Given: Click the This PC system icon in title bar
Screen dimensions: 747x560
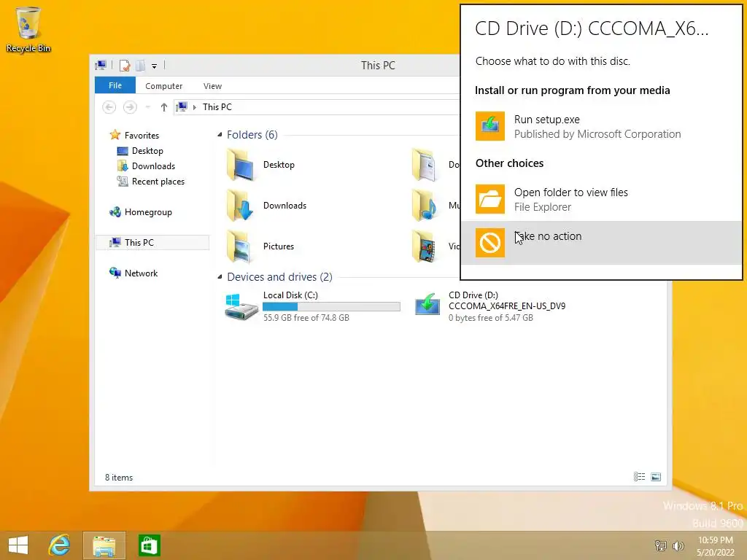Looking at the screenshot, I should pyautogui.click(x=101, y=65).
